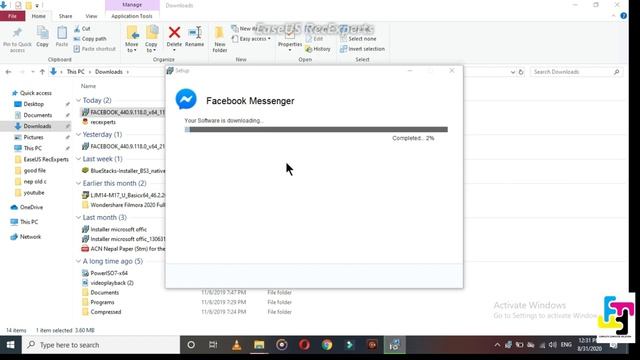
Task: Click the Manage contextual tab
Action: (x=132, y=5)
